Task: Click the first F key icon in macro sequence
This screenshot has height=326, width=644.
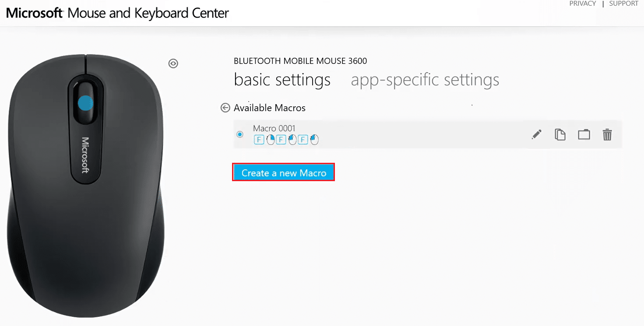Action: coord(259,140)
